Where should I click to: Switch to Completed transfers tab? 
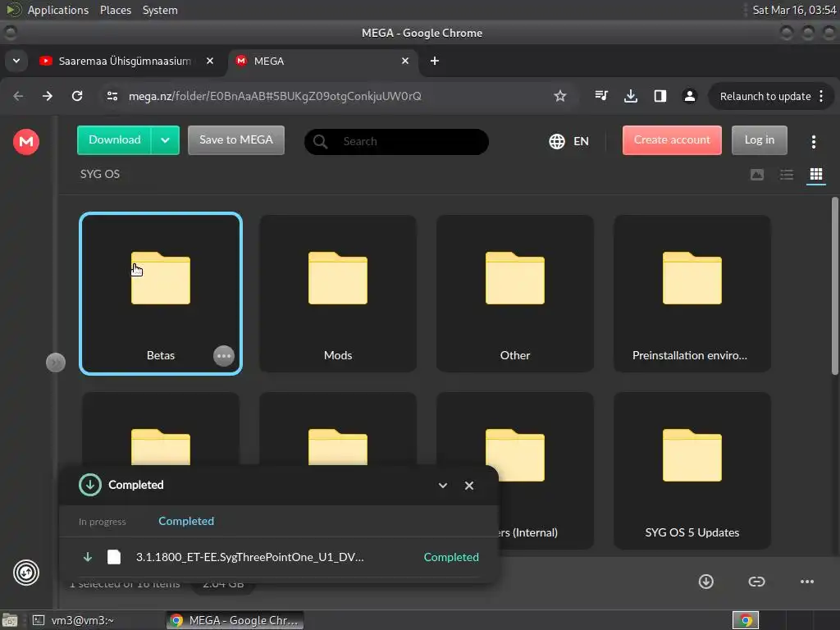coord(186,521)
